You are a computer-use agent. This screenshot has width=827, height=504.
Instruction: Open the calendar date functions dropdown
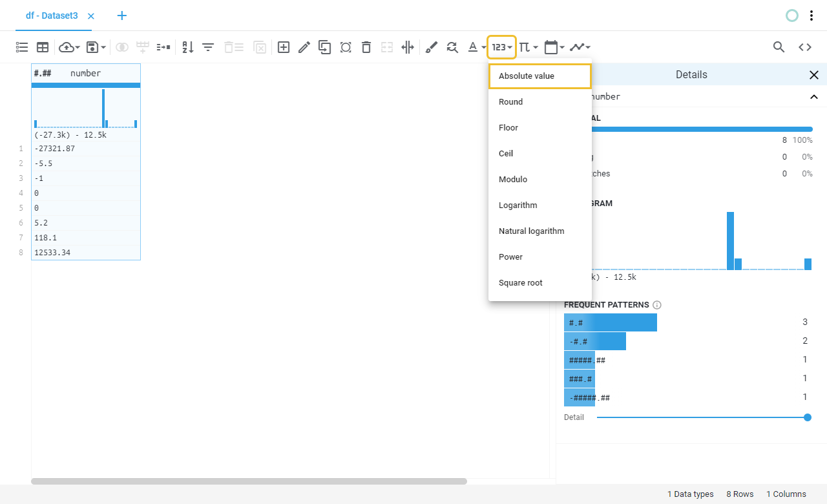click(554, 47)
